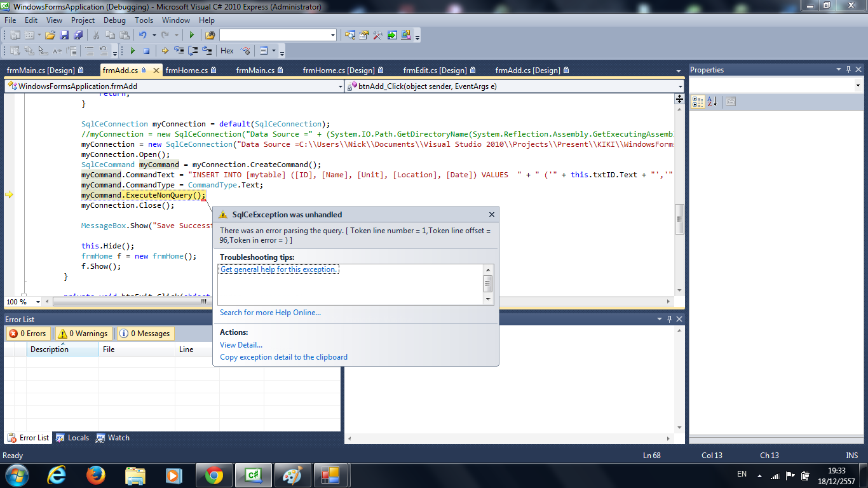The image size is (868, 488).
Task: Sort Properties alphabetically
Action: (712, 101)
